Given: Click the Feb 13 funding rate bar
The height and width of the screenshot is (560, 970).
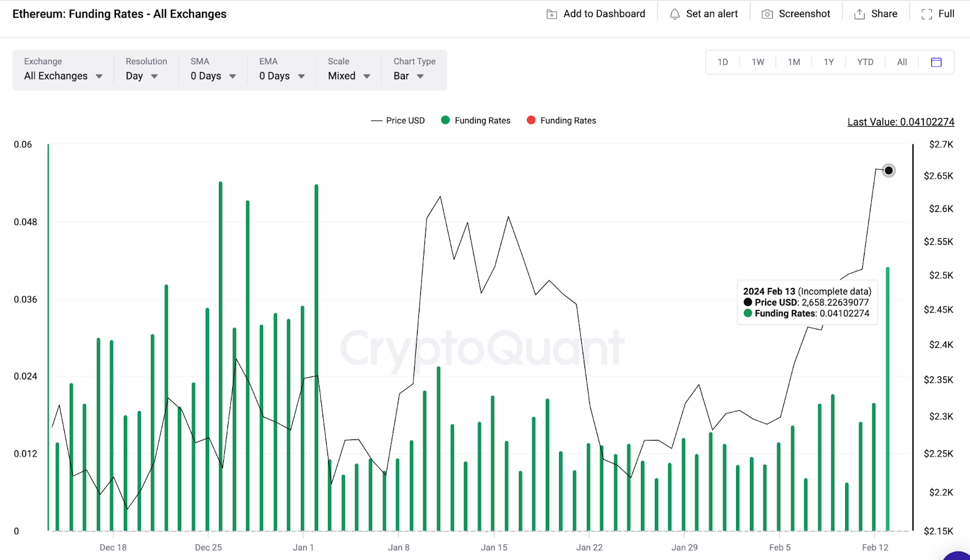Looking at the screenshot, I should coord(888,399).
